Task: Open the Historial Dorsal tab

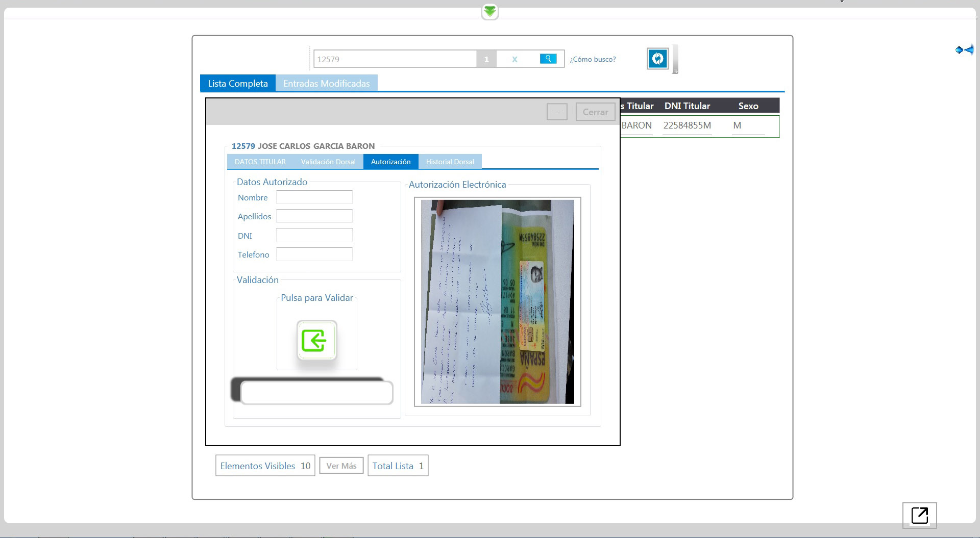Action: pyautogui.click(x=450, y=162)
